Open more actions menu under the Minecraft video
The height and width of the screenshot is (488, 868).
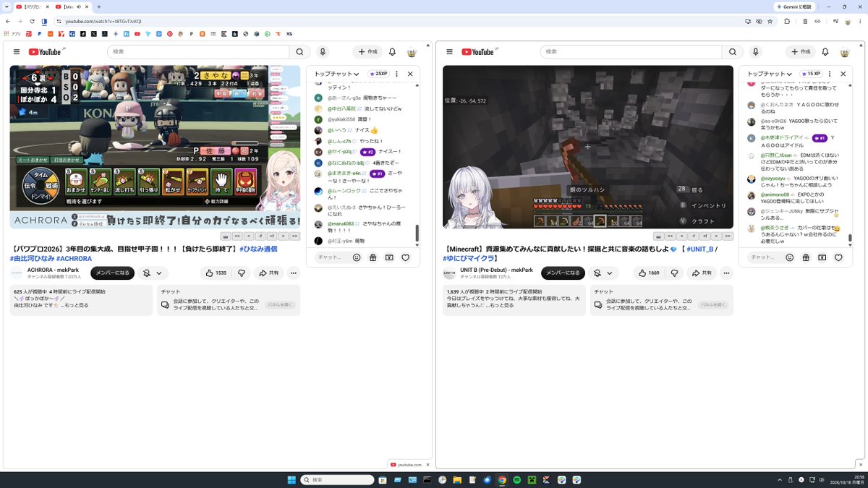click(727, 273)
